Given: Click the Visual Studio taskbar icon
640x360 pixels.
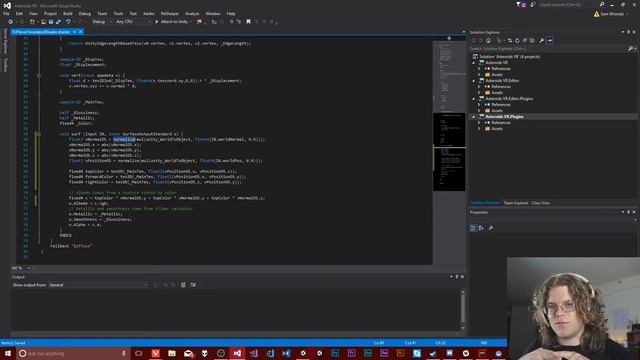Looking at the screenshot, I should (x=237, y=353).
